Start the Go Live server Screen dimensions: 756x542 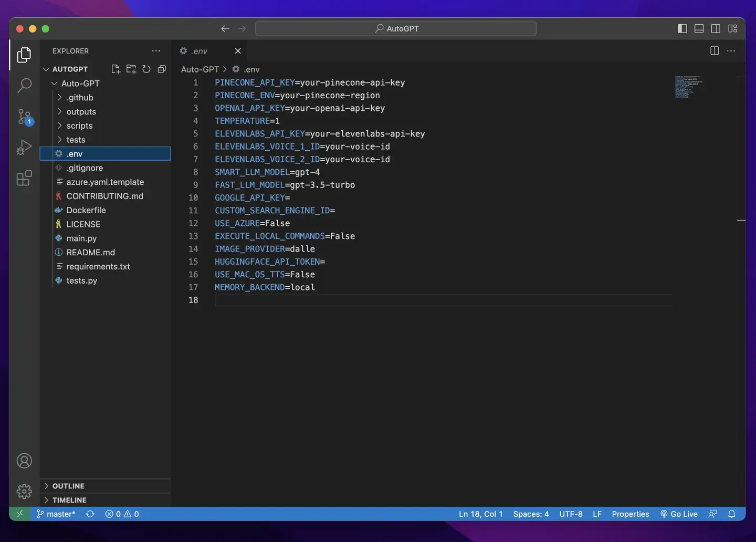pyautogui.click(x=679, y=514)
